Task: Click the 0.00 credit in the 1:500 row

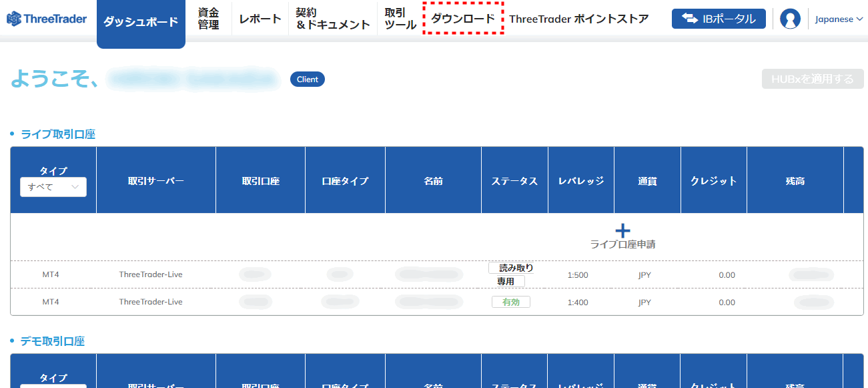Action: click(727, 275)
